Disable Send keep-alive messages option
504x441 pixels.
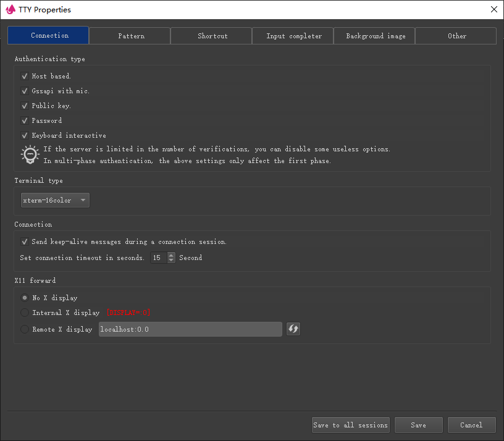click(25, 241)
